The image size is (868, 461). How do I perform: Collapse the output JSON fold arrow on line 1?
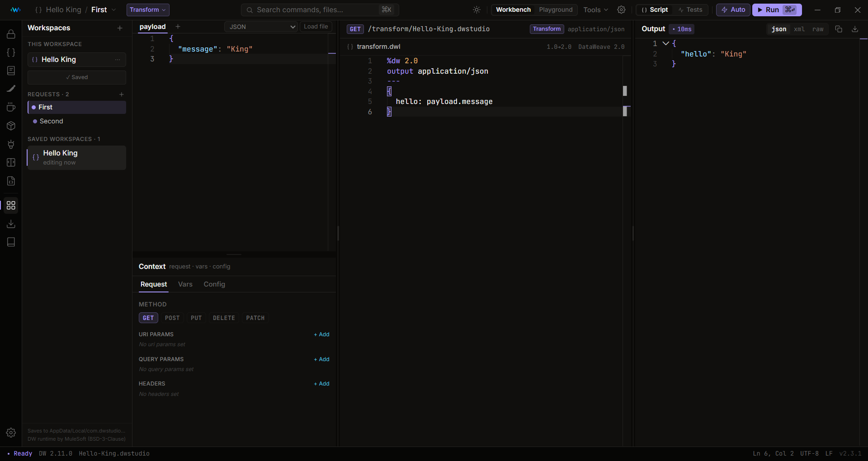665,43
